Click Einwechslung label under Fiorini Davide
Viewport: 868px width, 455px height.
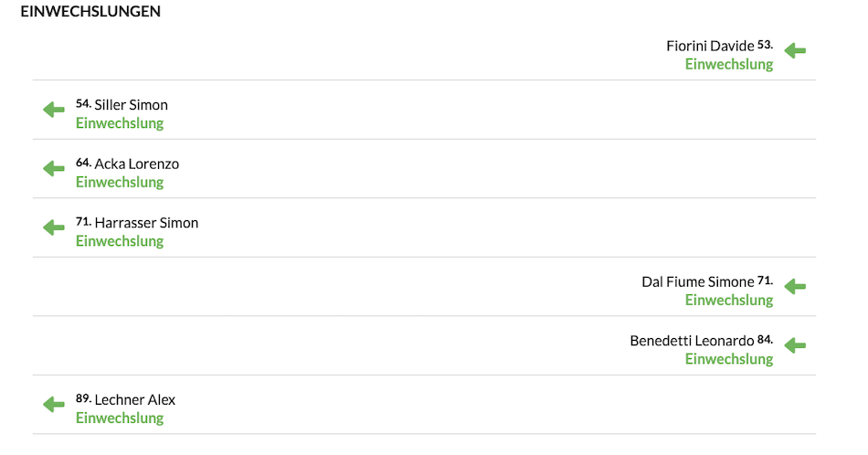point(729,64)
